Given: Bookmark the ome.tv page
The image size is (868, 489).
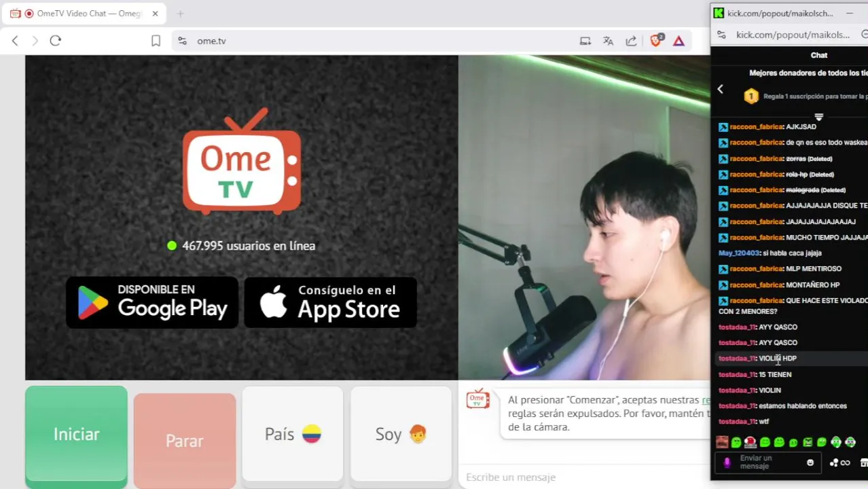Looking at the screenshot, I should [x=156, y=41].
